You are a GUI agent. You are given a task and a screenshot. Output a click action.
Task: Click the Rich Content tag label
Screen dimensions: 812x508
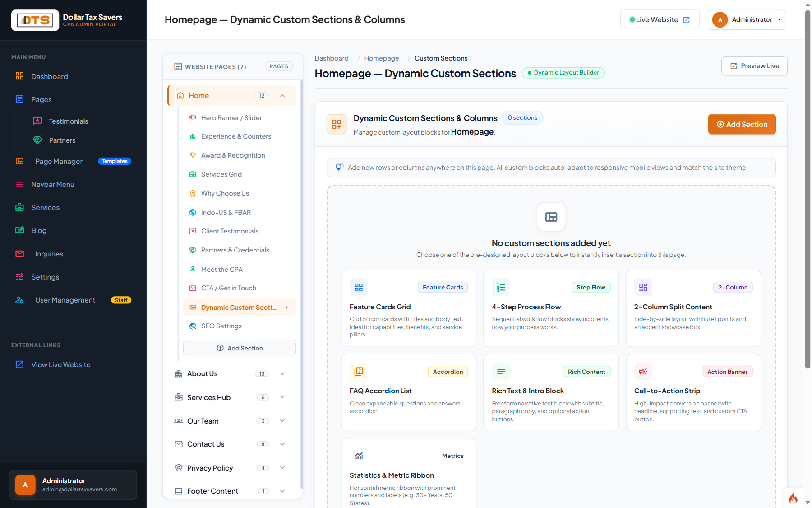(586, 372)
